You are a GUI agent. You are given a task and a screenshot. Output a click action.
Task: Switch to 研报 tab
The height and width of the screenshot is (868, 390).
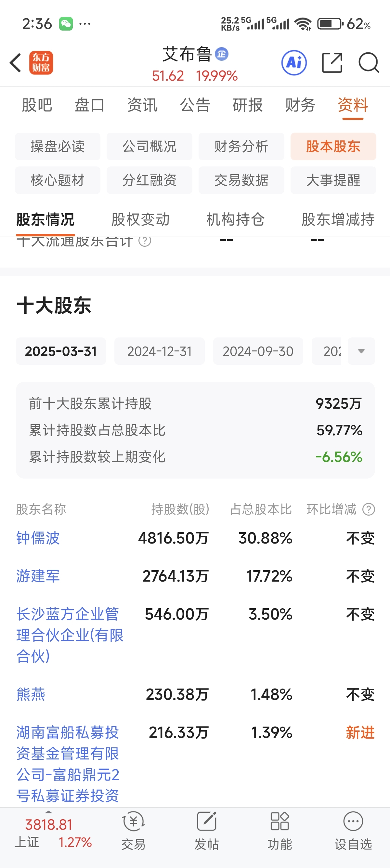tap(248, 105)
